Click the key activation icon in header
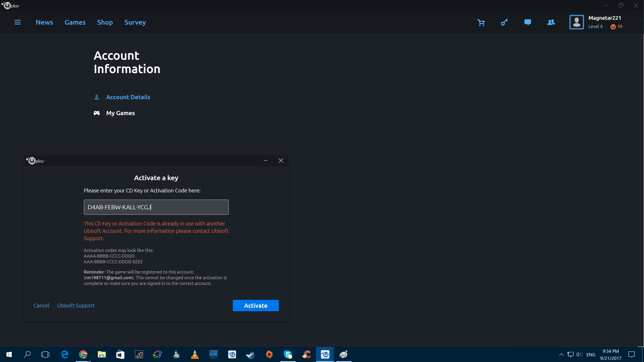 point(504,22)
